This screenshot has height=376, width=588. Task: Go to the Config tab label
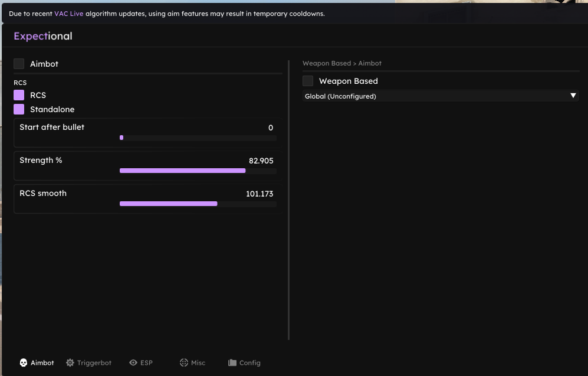click(249, 363)
